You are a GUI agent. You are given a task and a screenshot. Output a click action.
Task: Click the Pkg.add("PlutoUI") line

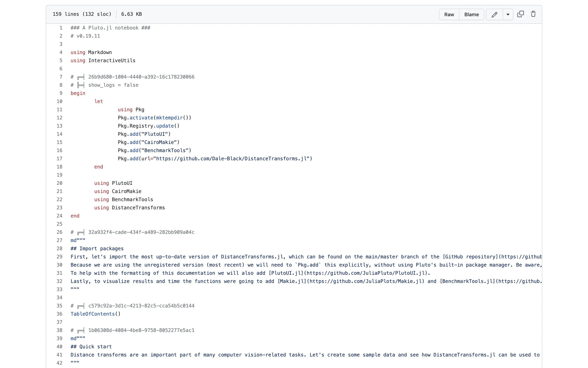[144, 134]
